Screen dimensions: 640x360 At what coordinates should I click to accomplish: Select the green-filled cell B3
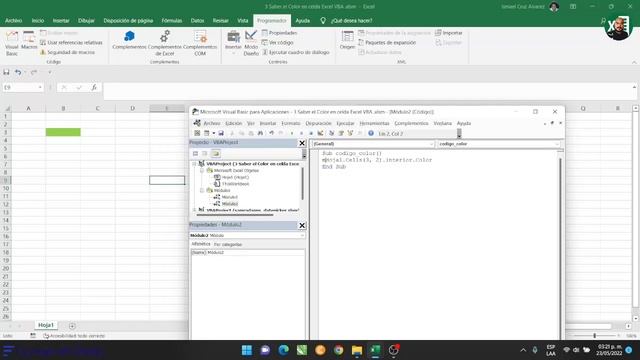63,132
